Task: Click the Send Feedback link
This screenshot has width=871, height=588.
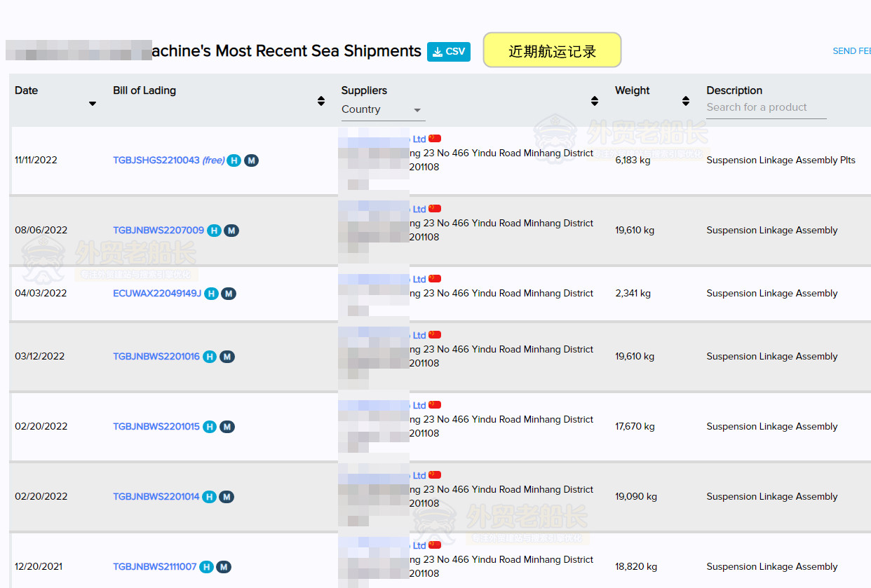Action: pyautogui.click(x=851, y=51)
